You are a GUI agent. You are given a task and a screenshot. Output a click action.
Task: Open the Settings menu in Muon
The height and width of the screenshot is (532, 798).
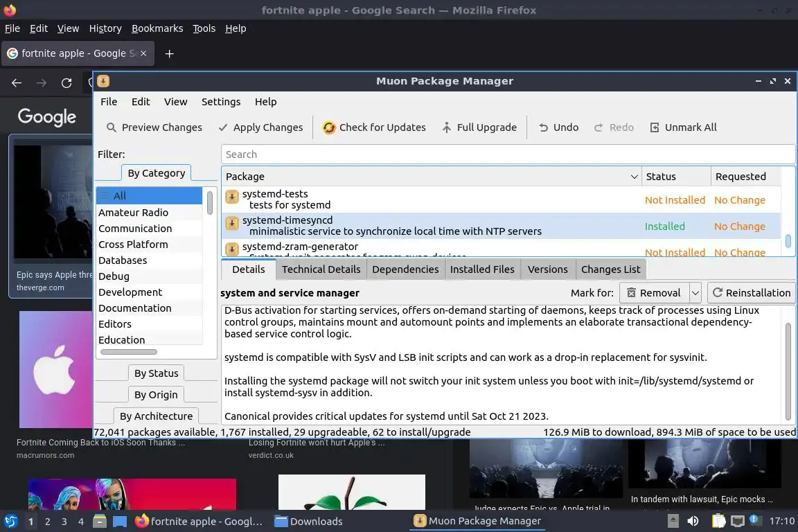click(221, 102)
